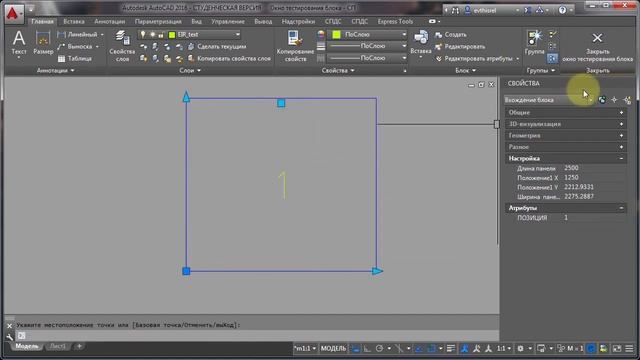Expand the Группы panel arrow
640x360 pixels.
(x=553, y=71)
